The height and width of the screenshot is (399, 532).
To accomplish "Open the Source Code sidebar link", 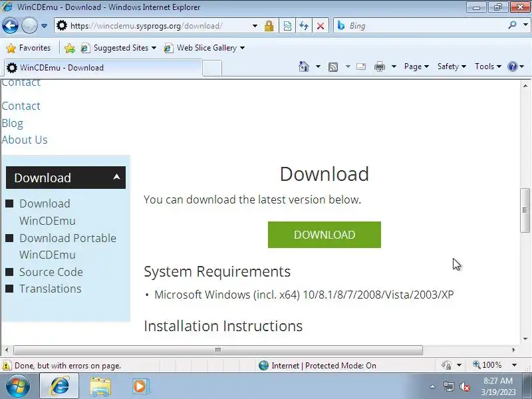I will [51, 272].
